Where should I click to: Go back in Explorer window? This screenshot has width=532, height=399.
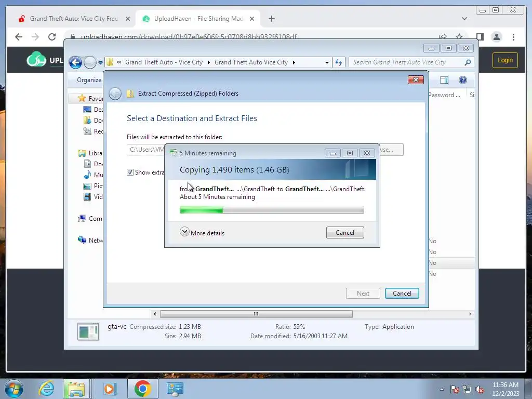point(75,62)
